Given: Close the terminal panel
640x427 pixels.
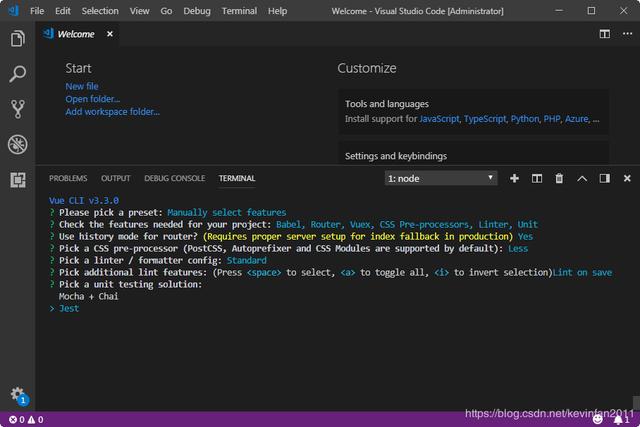Looking at the screenshot, I should [627, 178].
